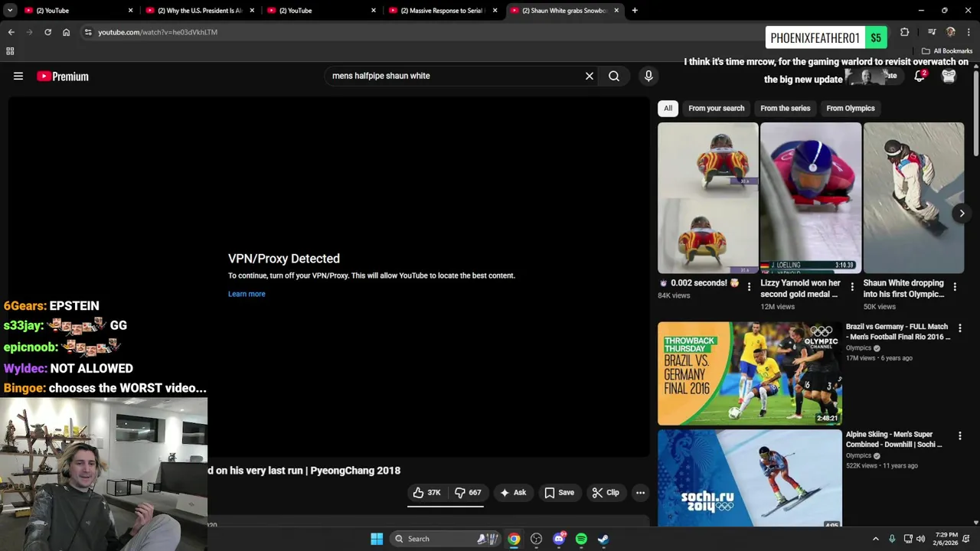Open Chrome three-dot menu
The width and height of the screenshot is (980, 551).
969,32
